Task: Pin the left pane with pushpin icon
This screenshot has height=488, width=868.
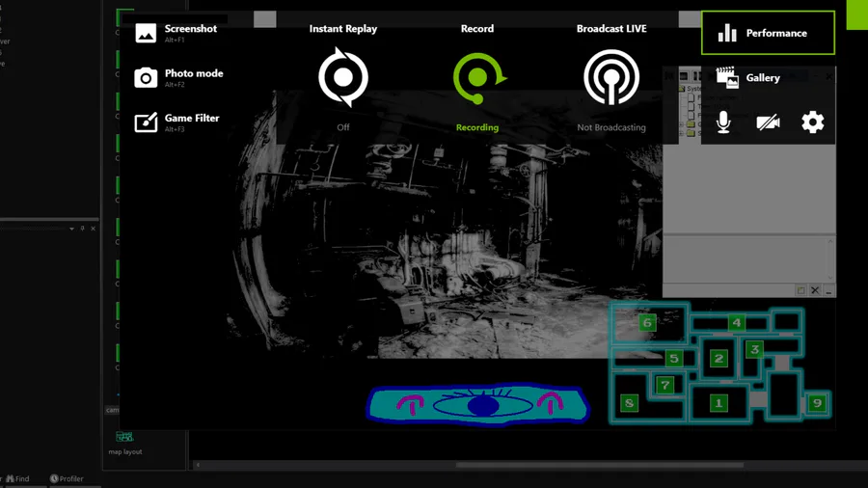Action: coord(83,229)
